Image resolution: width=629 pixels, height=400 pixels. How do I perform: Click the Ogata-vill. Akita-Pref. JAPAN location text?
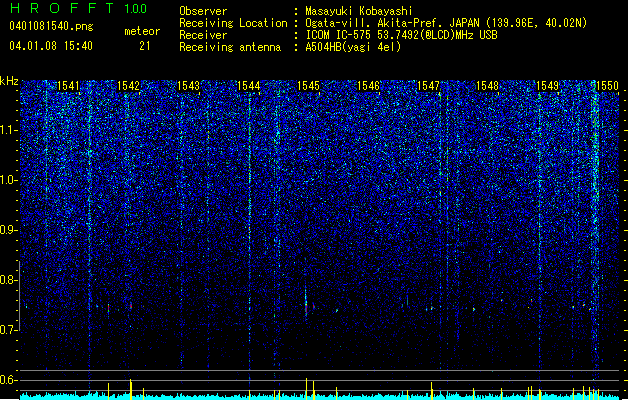tap(446, 23)
